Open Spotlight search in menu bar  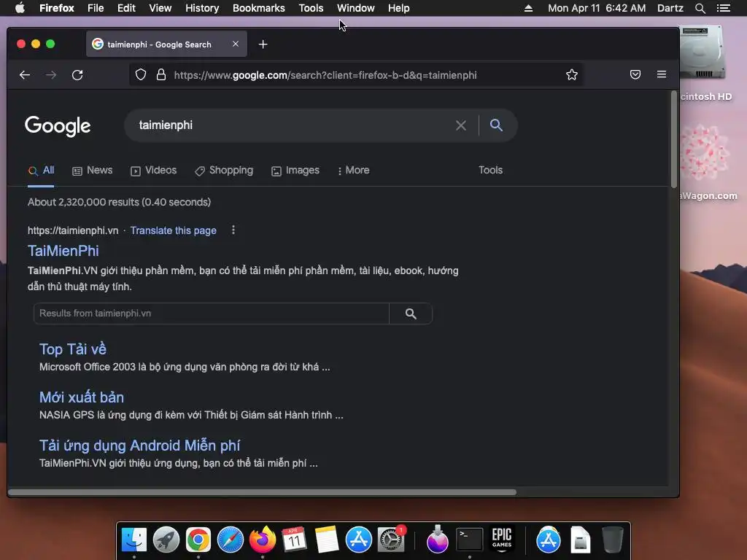pos(700,8)
